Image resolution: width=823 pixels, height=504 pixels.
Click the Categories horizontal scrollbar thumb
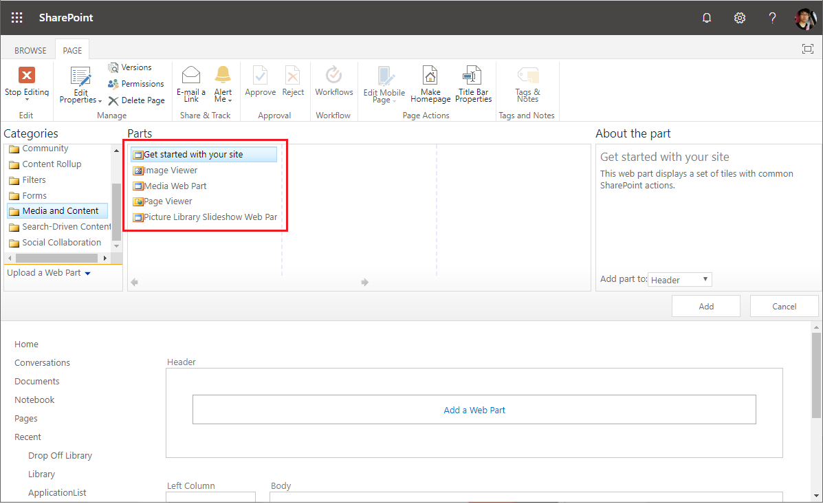pyautogui.click(x=56, y=258)
